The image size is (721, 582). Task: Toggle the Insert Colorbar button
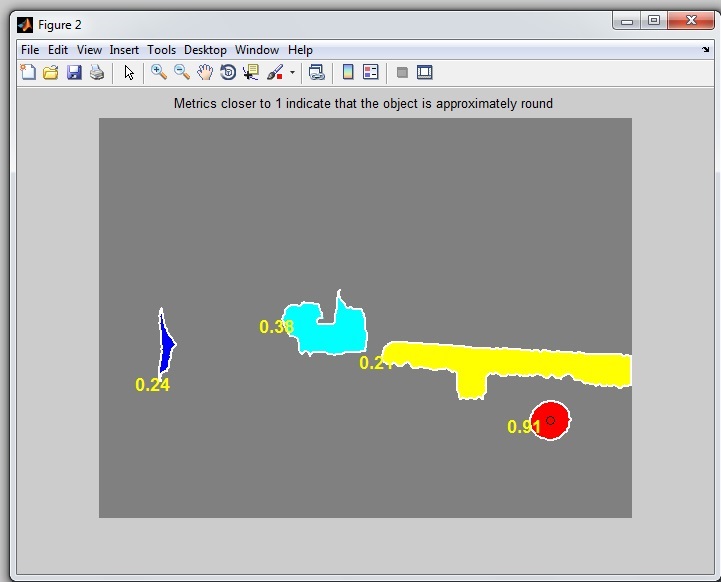click(x=348, y=72)
